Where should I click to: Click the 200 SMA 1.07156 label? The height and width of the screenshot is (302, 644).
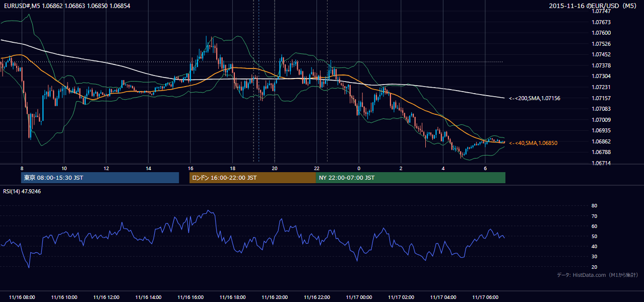pyautogui.click(x=535, y=98)
